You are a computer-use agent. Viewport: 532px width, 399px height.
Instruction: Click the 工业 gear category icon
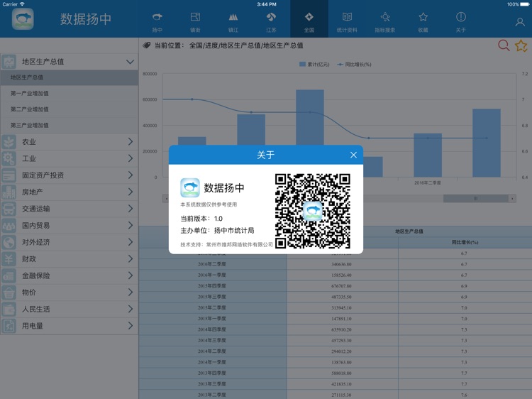coord(9,158)
